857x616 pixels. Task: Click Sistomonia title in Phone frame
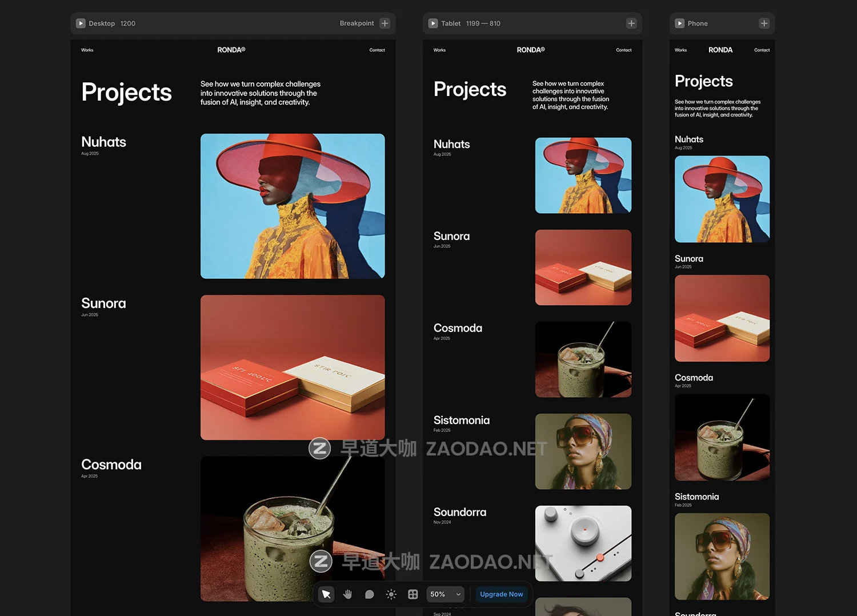696,497
